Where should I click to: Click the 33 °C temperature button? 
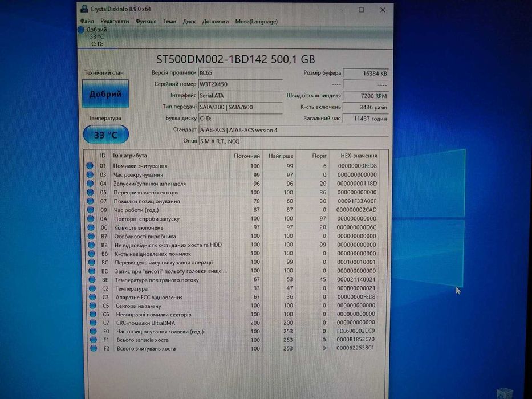[x=106, y=135]
